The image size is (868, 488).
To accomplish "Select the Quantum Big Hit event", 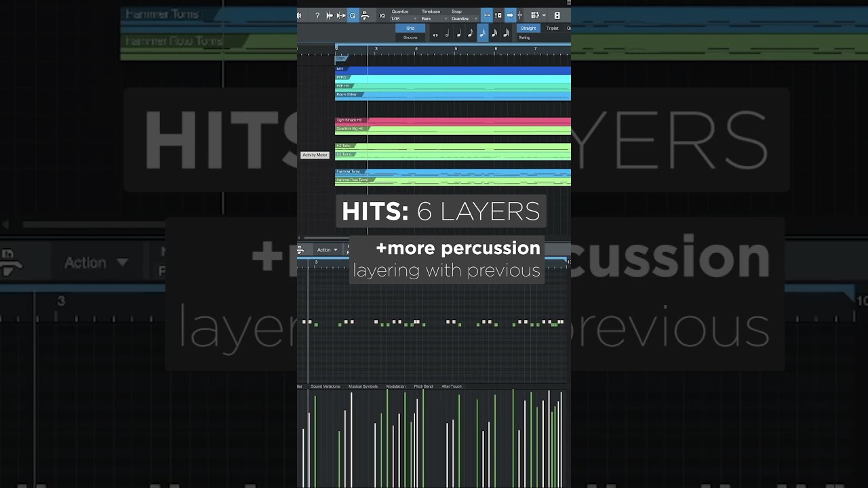I will 453,129.
